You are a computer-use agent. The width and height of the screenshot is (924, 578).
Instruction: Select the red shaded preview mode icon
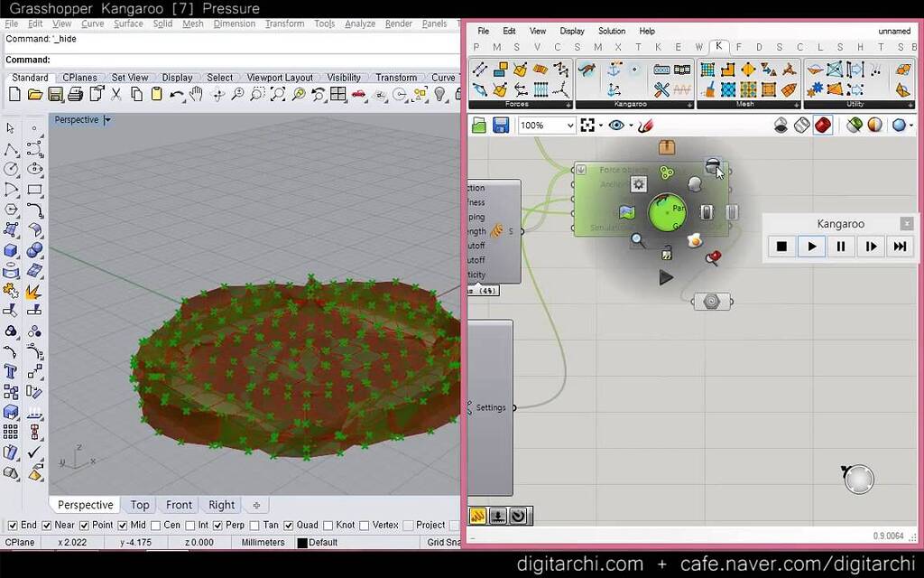pyautogui.click(x=823, y=125)
